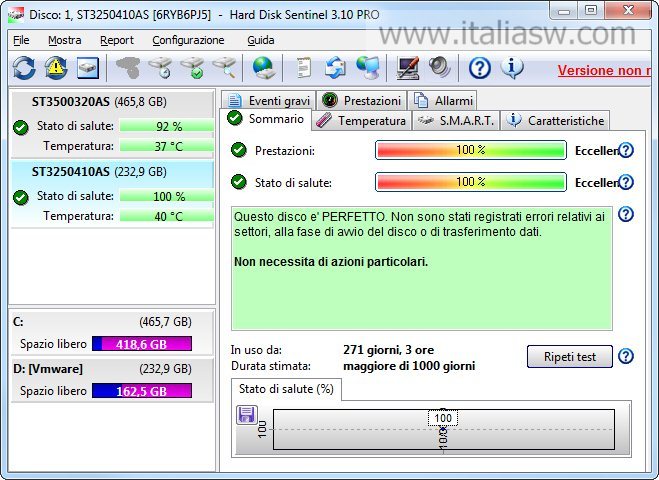This screenshot has width=659, height=480.
Task: Click help icon next to green description box
Action: 626,214
